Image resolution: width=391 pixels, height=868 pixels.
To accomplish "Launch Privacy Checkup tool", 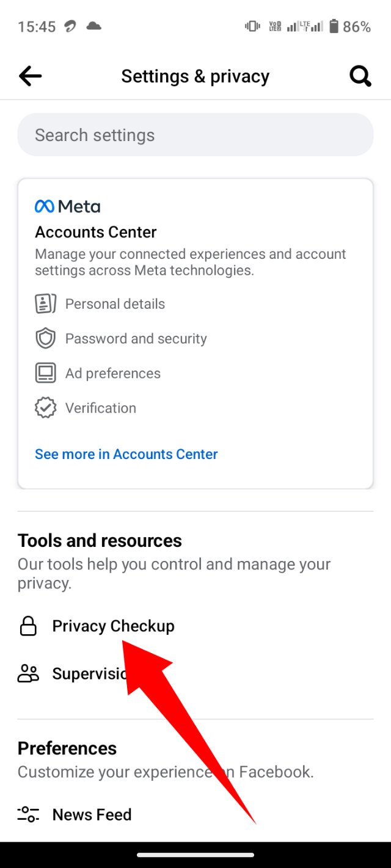I will click(113, 626).
